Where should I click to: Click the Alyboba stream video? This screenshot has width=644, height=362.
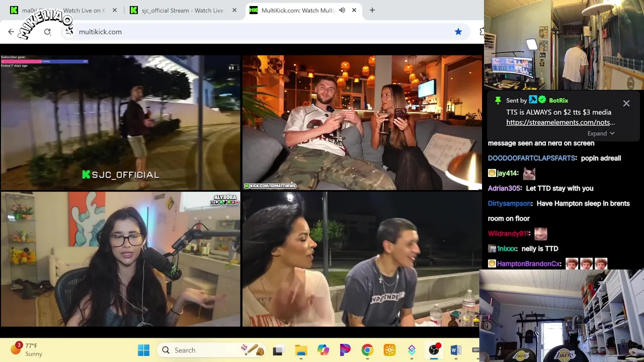click(x=120, y=259)
